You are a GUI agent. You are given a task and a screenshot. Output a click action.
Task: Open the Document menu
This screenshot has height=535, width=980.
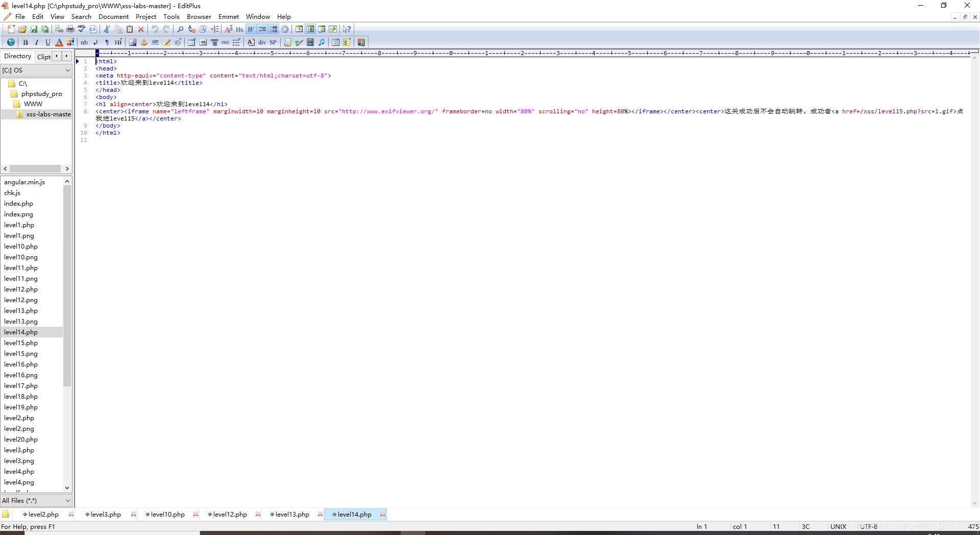113,17
